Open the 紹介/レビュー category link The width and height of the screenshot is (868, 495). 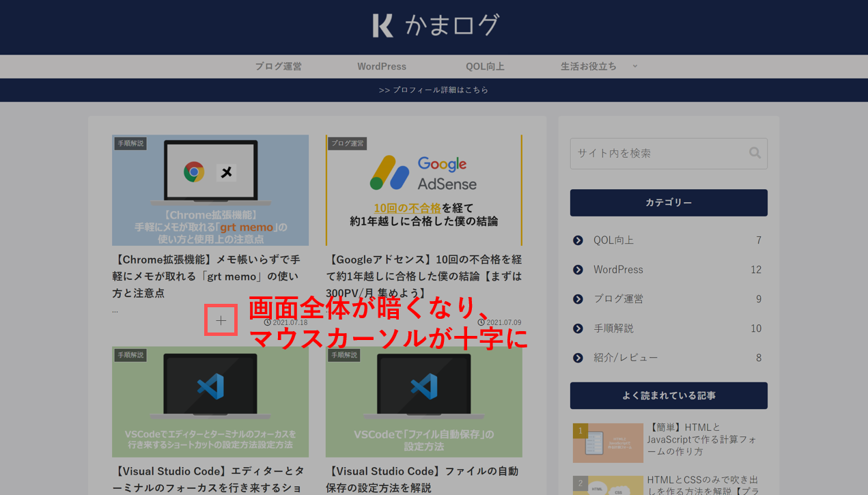pos(626,358)
